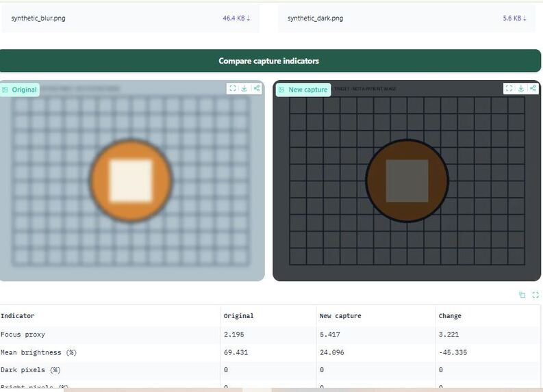Select the Original brightness value 69.431

(x=236, y=352)
